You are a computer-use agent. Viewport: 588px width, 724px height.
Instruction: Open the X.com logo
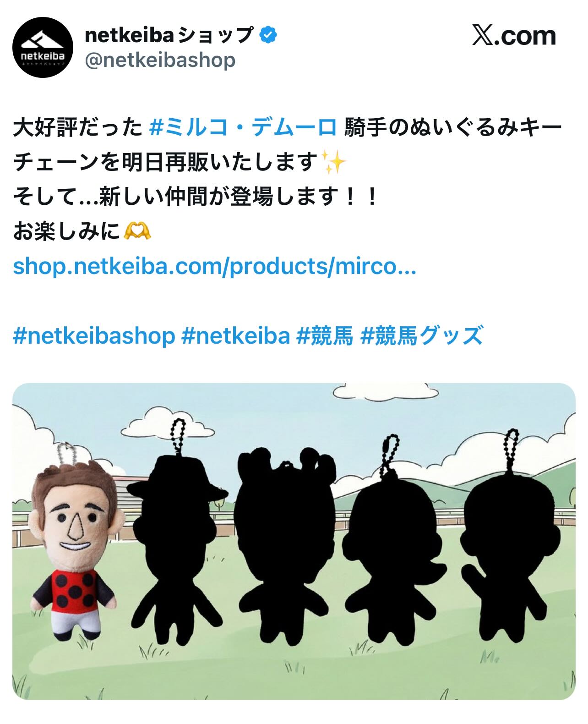[514, 36]
